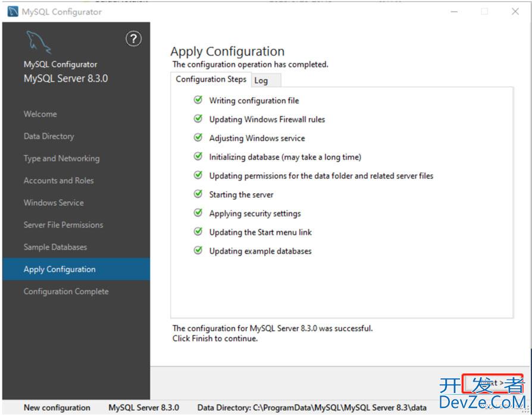532x415 pixels.
Task: Click 'Writing configuration file' step text
Action: point(254,100)
